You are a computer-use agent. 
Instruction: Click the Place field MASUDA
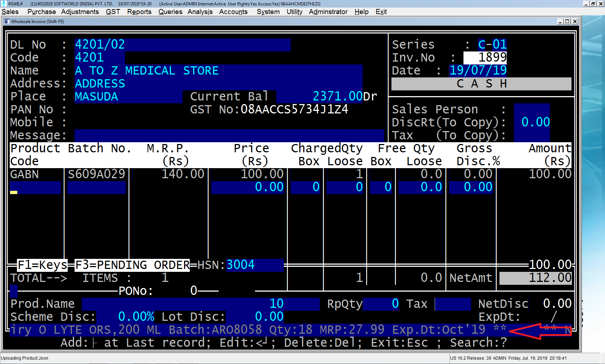coord(129,96)
